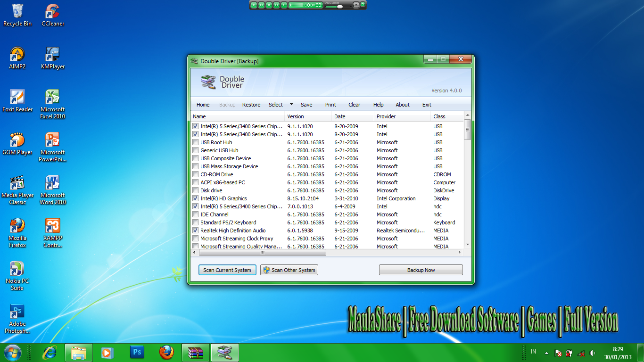Select Microsoft Word 2010 desktop icon
Screen dimensions: 644x362
(x=53, y=190)
